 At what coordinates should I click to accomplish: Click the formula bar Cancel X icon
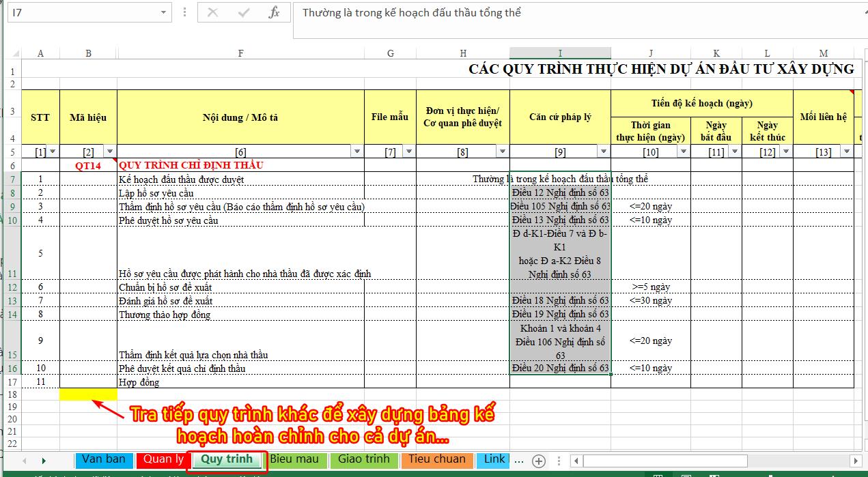[x=213, y=13]
